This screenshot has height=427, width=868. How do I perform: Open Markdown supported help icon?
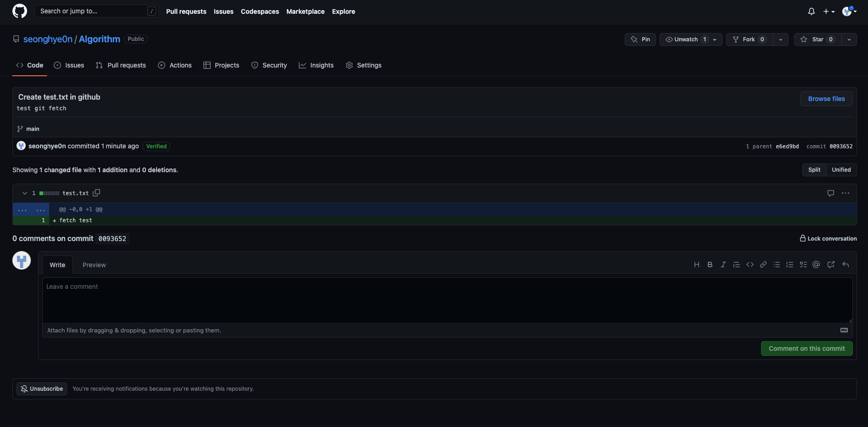tap(844, 330)
